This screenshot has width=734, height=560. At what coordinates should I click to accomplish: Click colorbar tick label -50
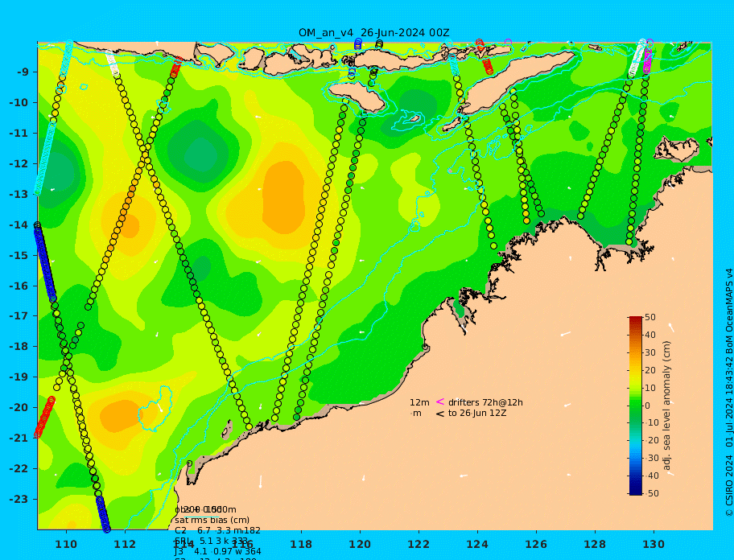pos(652,493)
